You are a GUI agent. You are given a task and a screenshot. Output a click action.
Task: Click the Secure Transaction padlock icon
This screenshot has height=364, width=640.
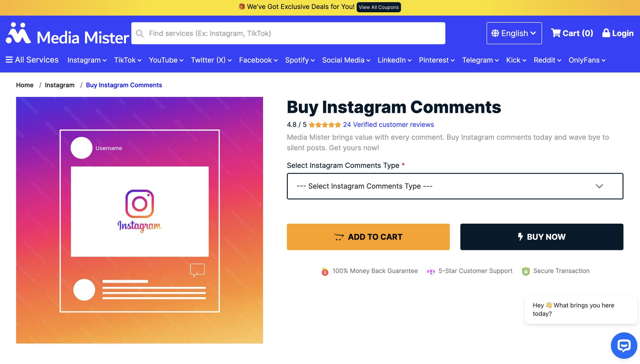point(526,271)
